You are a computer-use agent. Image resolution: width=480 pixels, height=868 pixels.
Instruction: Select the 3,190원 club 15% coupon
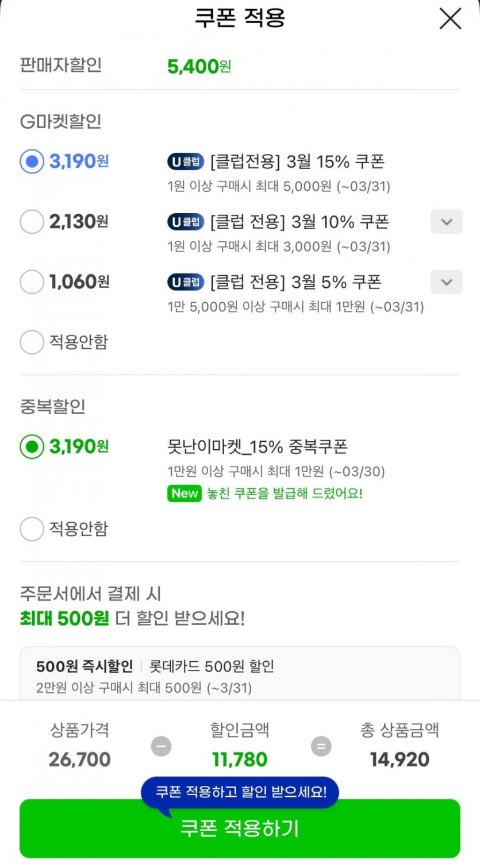click(32, 161)
